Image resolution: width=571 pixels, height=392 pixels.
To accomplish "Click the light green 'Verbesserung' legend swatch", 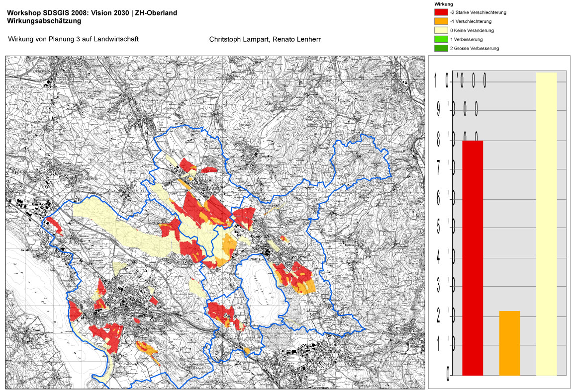I will (x=441, y=39).
